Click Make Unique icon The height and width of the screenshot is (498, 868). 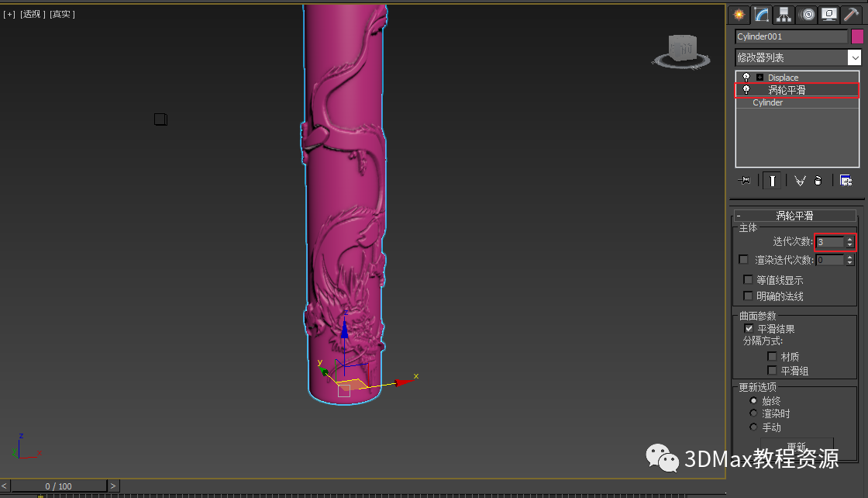(799, 181)
